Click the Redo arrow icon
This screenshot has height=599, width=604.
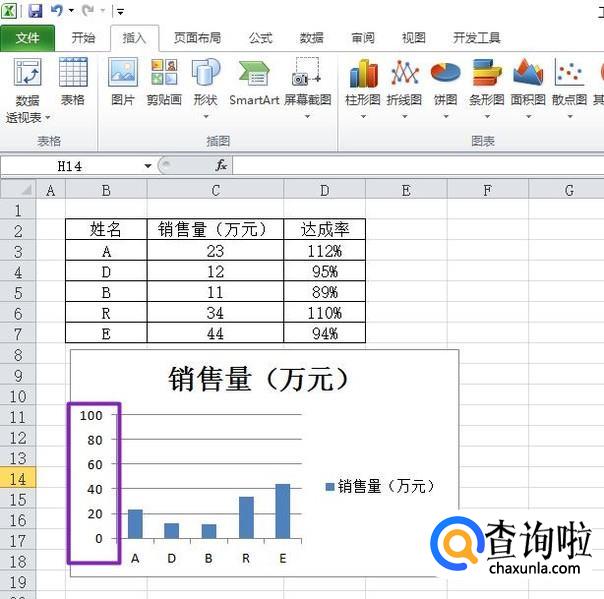(88, 10)
